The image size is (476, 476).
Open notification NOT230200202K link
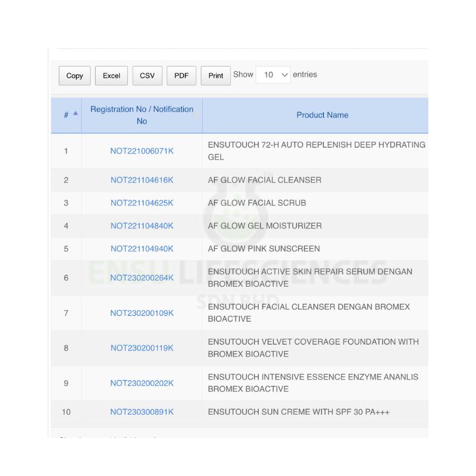pyautogui.click(x=142, y=383)
